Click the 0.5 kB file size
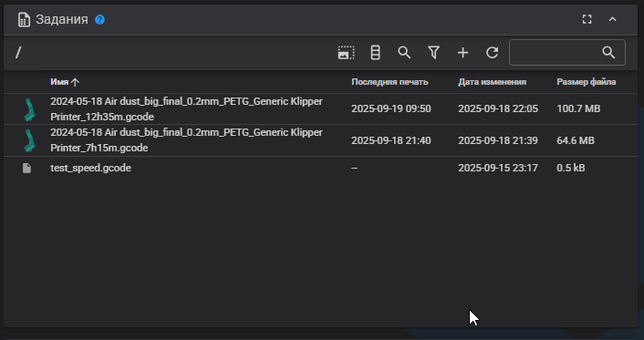The image size is (644, 340). pyautogui.click(x=571, y=168)
